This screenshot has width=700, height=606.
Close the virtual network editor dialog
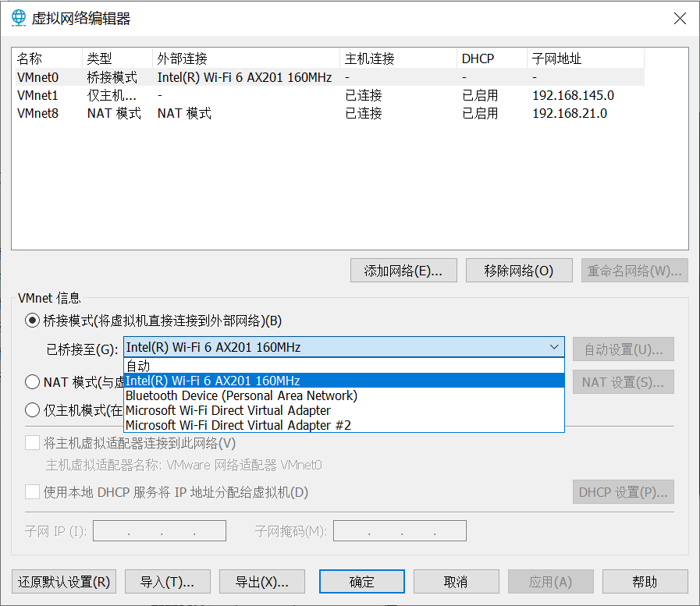pyautogui.click(x=680, y=18)
